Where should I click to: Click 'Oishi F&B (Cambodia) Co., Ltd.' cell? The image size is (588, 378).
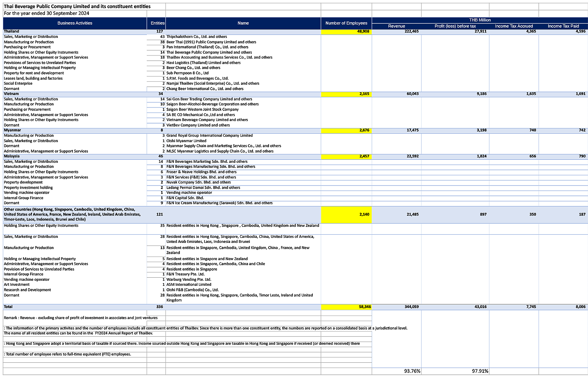coord(192,290)
